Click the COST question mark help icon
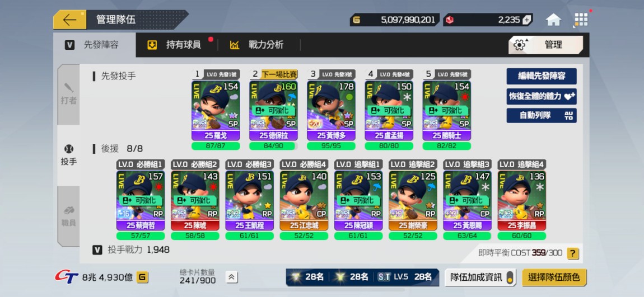 [x=572, y=253]
